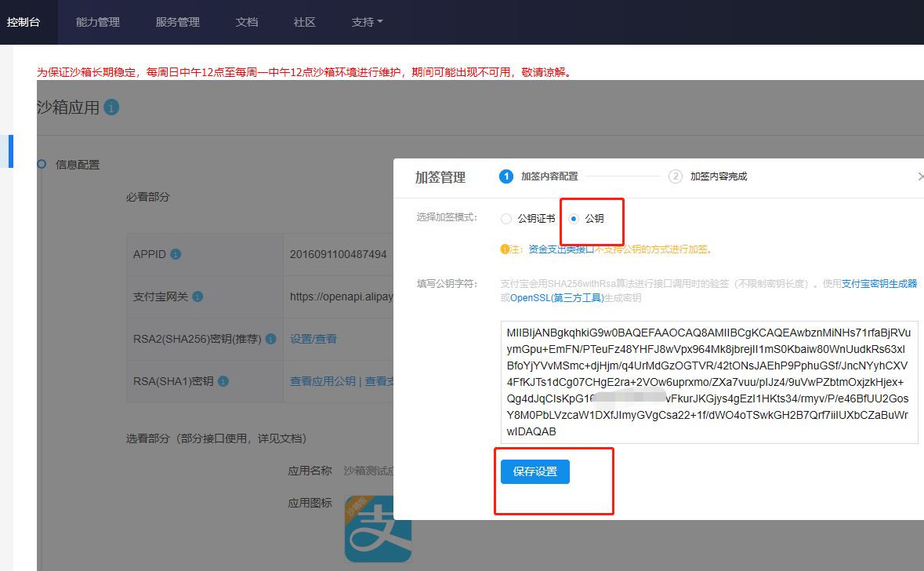Close the 加签管理 dialog
924x571 pixels.
[920, 176]
